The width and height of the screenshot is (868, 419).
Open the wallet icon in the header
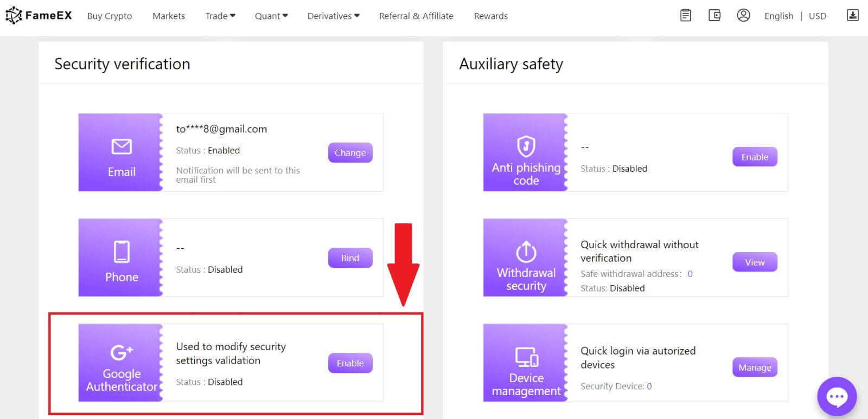point(714,15)
